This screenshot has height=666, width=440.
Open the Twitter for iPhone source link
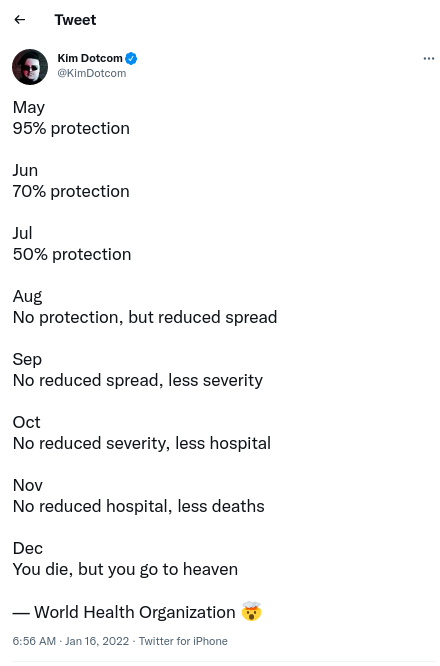coord(183,641)
